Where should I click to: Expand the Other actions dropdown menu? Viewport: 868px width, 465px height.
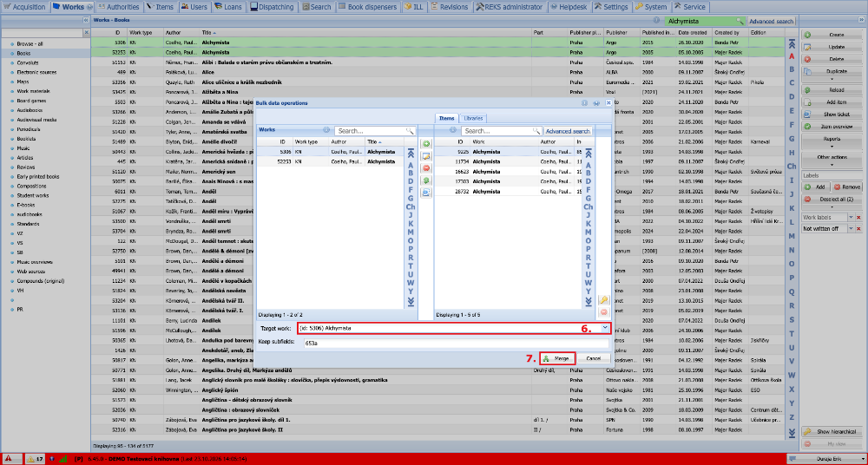coord(832,165)
